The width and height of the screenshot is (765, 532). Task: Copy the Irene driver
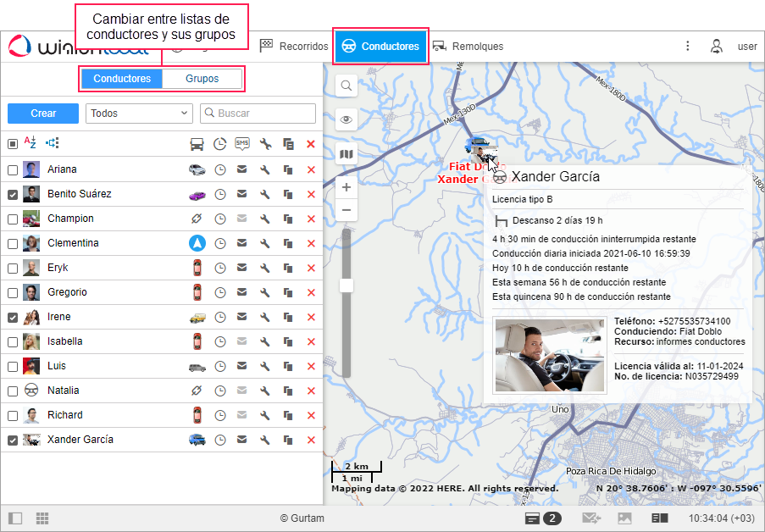click(x=288, y=317)
